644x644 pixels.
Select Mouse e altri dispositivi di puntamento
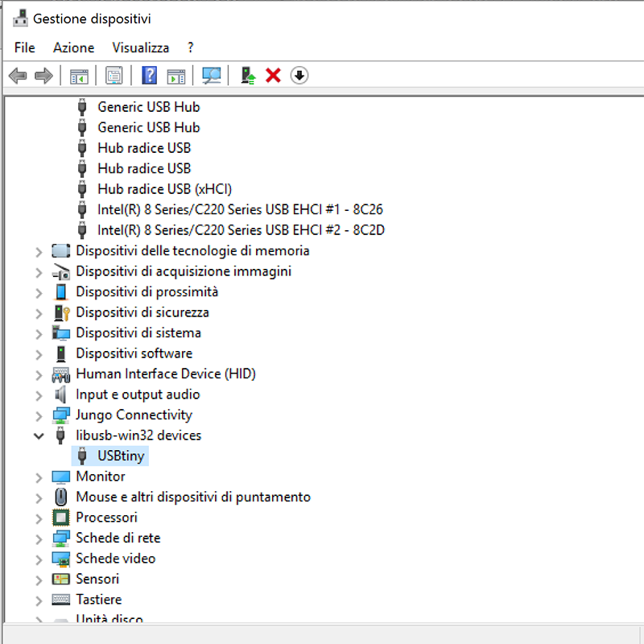coord(193,497)
